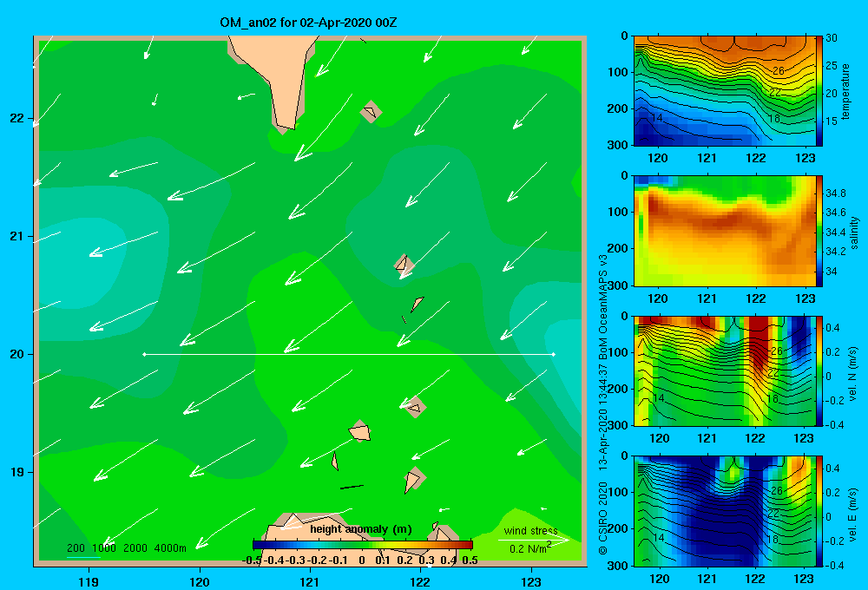Click the 'vel. N (m/s)' axis label
The width and height of the screenshot is (868, 590).
853,374
